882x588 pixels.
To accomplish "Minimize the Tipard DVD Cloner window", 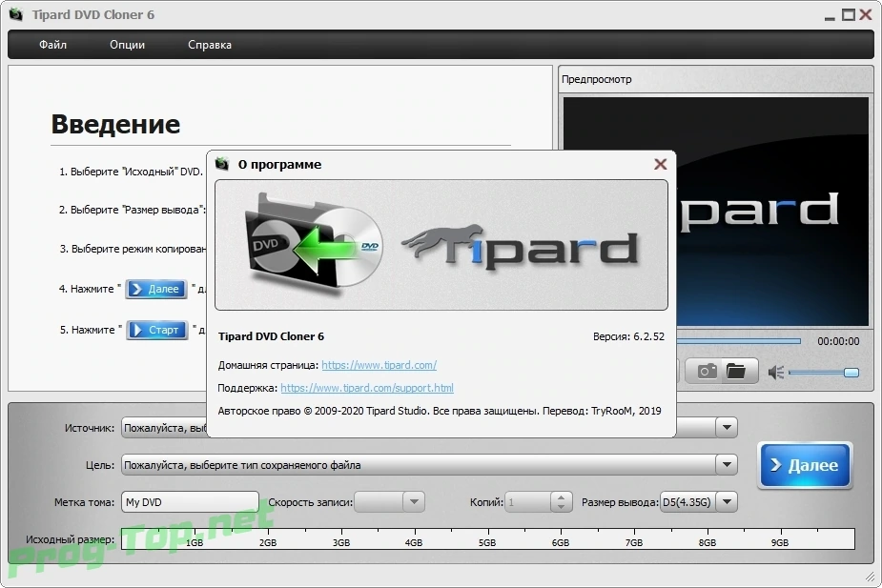I will (x=830, y=17).
